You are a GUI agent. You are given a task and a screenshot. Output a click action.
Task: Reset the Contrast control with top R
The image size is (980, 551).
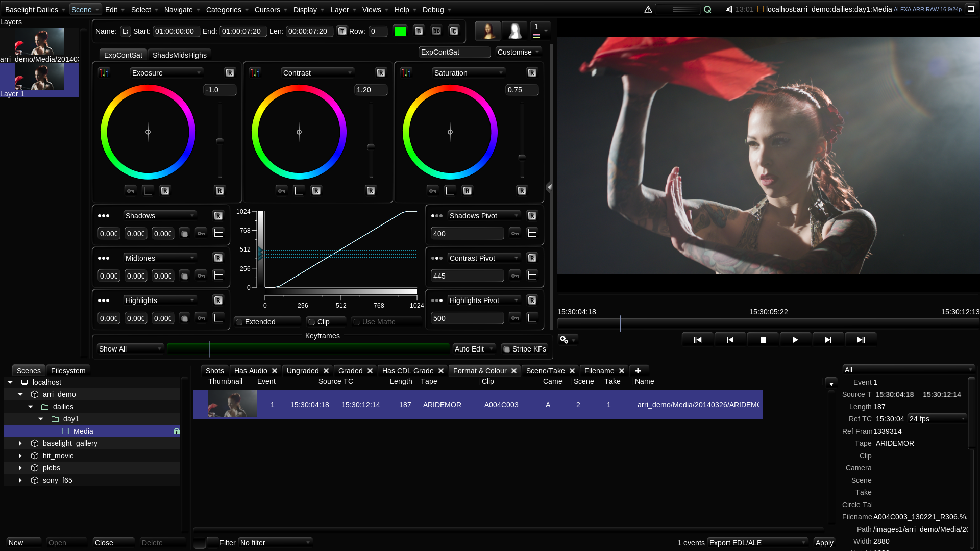(381, 73)
